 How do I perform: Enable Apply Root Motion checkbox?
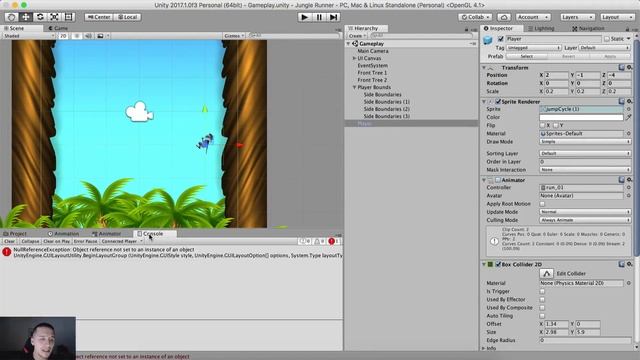point(542,204)
